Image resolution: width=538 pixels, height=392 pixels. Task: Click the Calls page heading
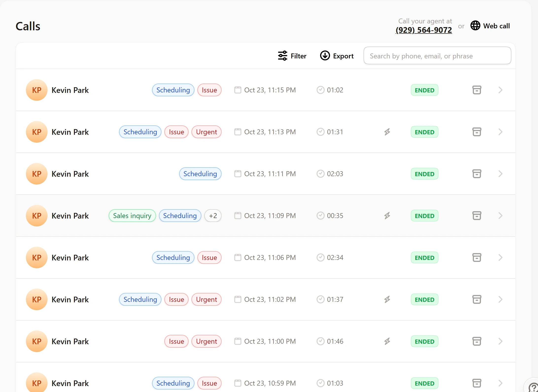click(x=28, y=26)
